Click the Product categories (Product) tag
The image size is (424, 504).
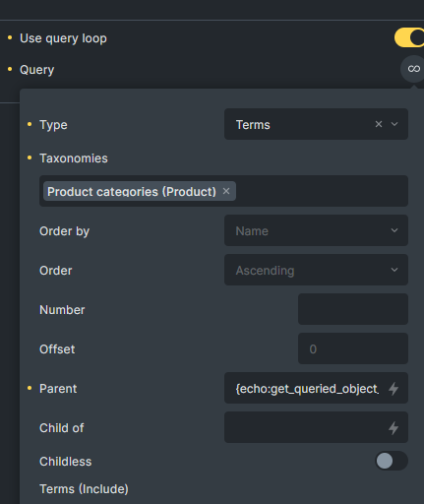(132, 191)
